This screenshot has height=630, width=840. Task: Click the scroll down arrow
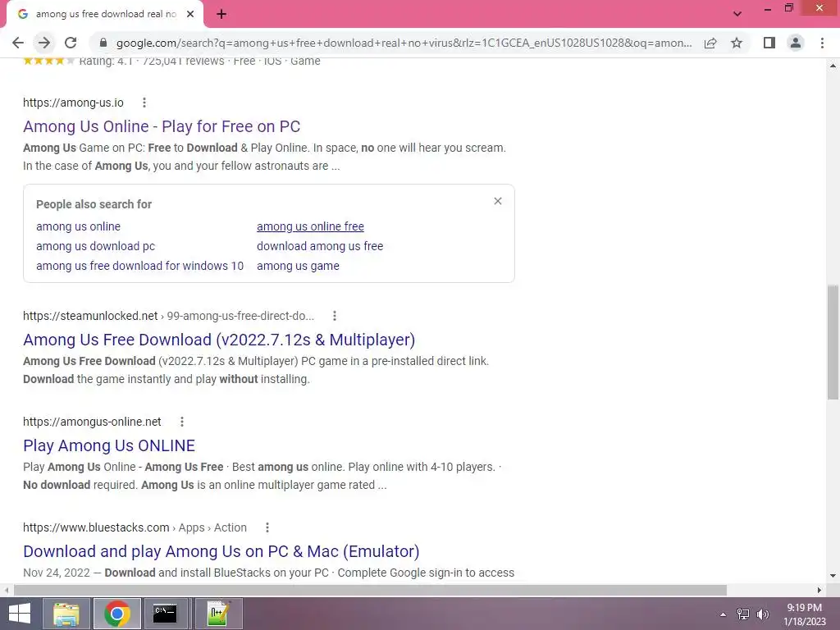pyautogui.click(x=833, y=576)
